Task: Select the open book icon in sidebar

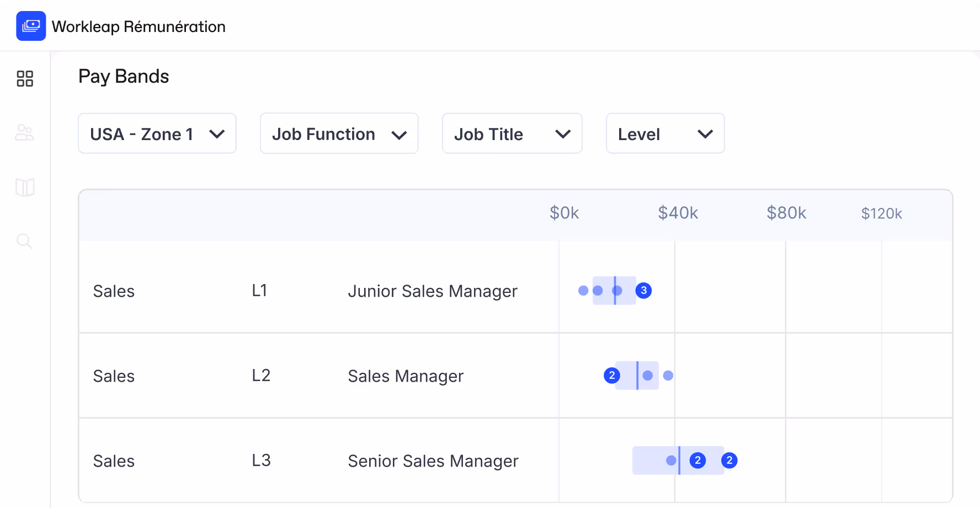Action: tap(25, 188)
